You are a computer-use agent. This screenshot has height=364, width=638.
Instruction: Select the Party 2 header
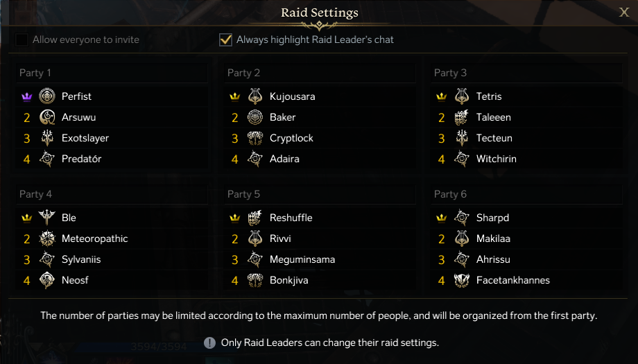tap(243, 73)
